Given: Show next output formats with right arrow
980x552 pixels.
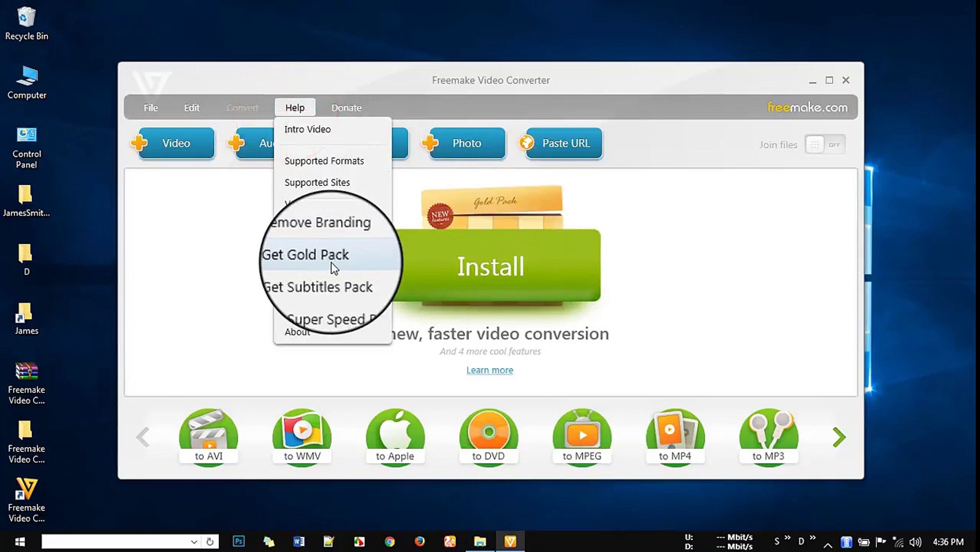Looking at the screenshot, I should [839, 437].
